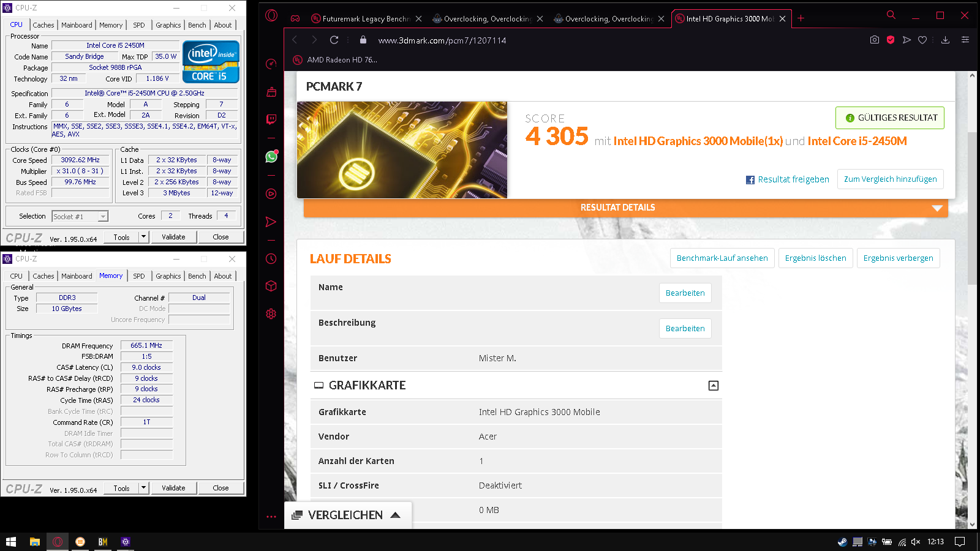Click Bearbeiten next to Name
This screenshot has width=980, height=551.
pyautogui.click(x=685, y=293)
